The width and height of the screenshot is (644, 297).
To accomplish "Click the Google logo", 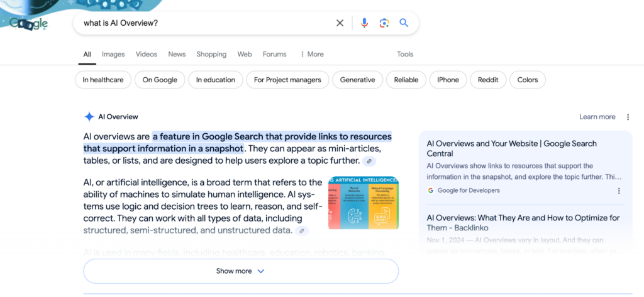I will [x=29, y=24].
